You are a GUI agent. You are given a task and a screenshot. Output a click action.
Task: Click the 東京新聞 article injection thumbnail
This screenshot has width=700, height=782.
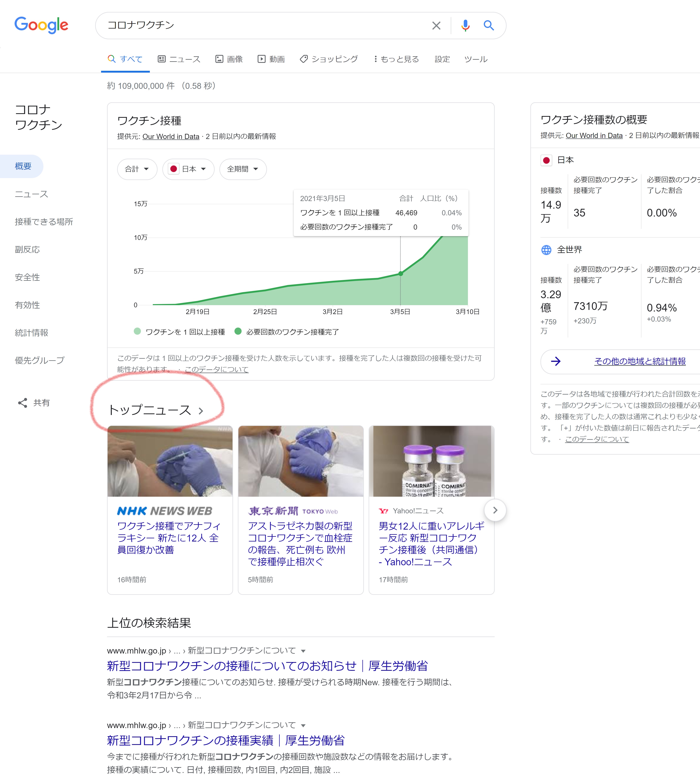coord(301,461)
